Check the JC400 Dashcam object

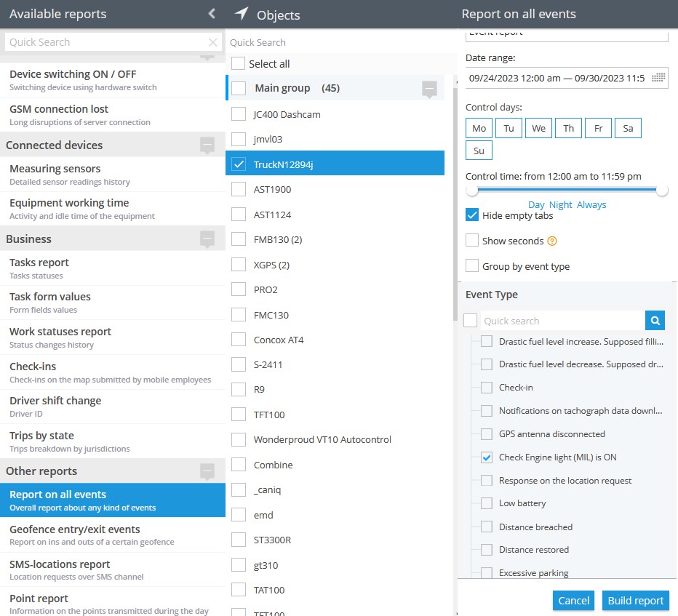[x=238, y=114]
